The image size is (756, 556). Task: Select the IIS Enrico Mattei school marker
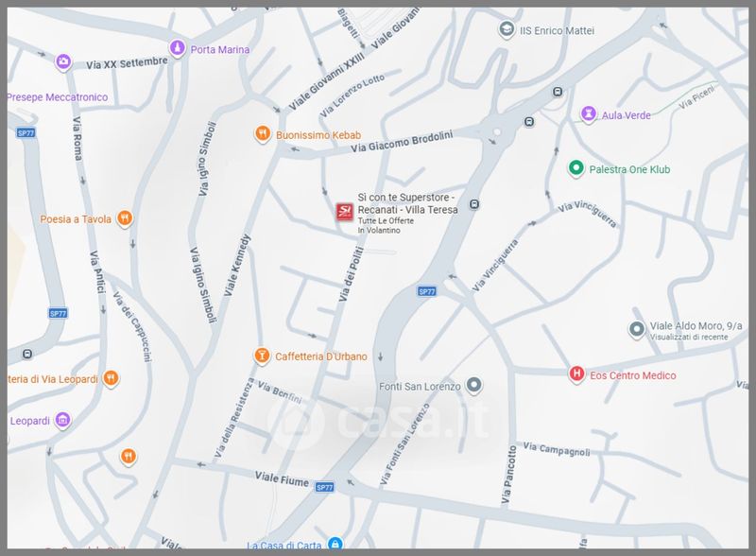(x=507, y=30)
